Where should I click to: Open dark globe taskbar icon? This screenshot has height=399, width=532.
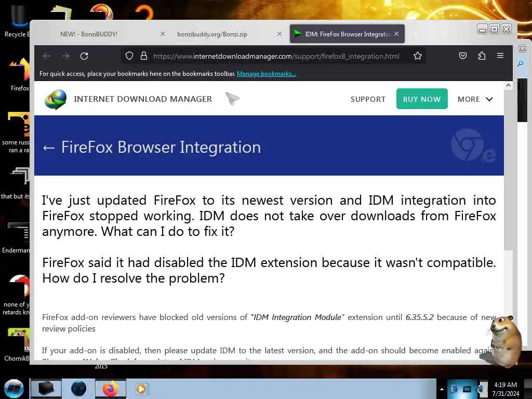click(79, 389)
